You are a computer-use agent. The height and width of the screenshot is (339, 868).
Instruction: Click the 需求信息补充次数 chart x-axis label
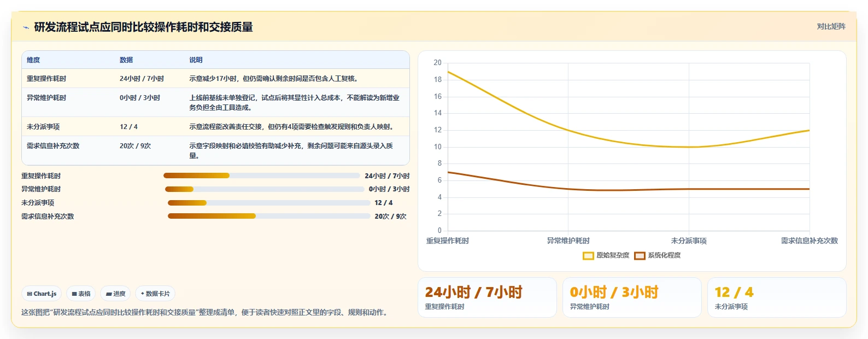tap(810, 241)
